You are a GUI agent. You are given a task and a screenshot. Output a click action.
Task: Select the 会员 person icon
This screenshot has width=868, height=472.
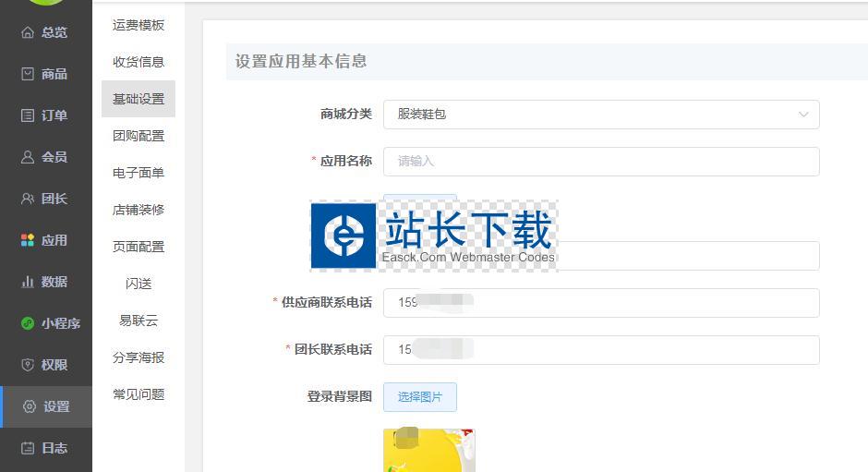tap(28, 157)
